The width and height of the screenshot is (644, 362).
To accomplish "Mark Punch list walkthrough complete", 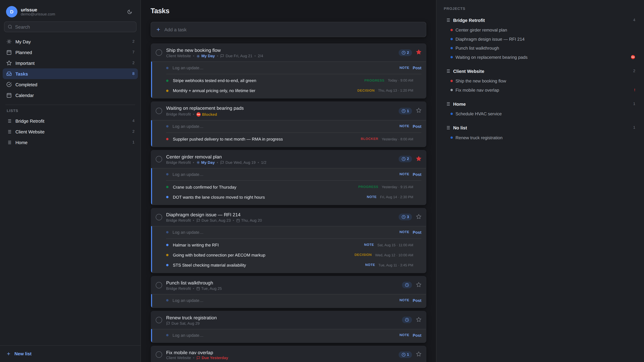I will tap(159, 285).
